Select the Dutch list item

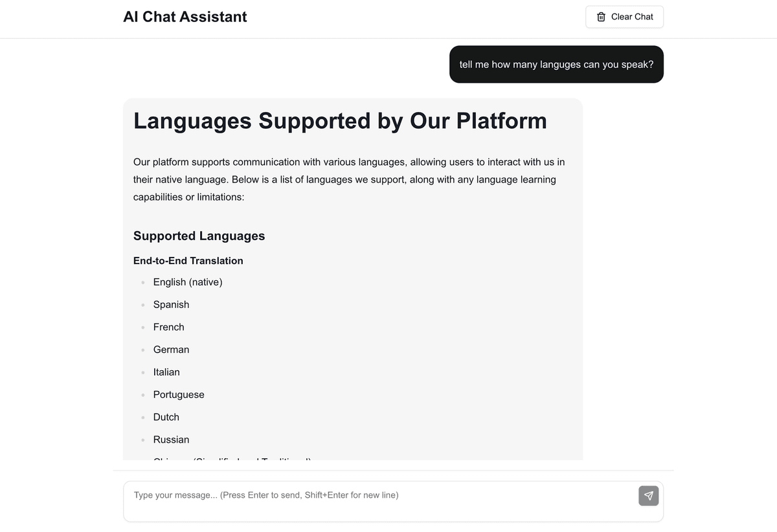(166, 417)
